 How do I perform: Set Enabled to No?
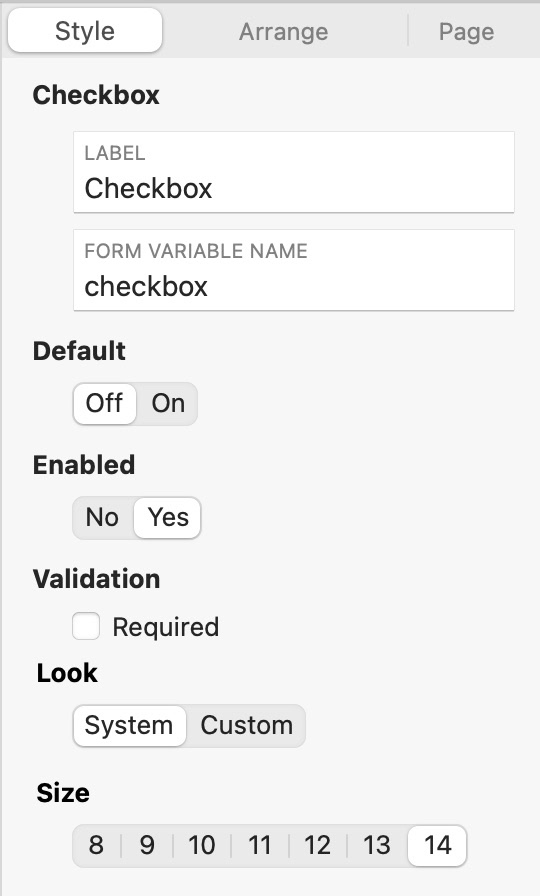pos(102,517)
